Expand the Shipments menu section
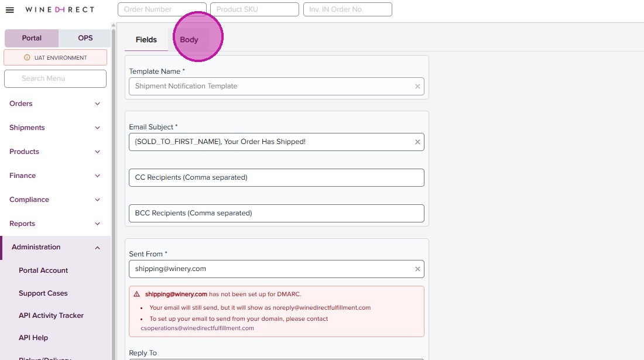The height and width of the screenshot is (360, 644). (x=55, y=128)
